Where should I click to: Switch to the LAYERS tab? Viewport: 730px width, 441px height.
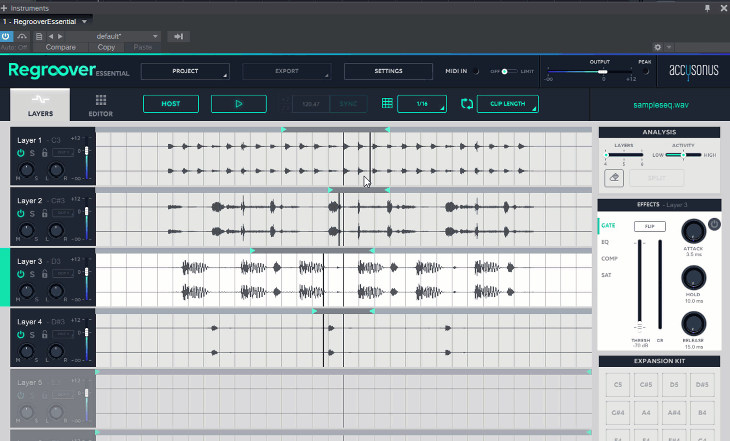pos(40,105)
